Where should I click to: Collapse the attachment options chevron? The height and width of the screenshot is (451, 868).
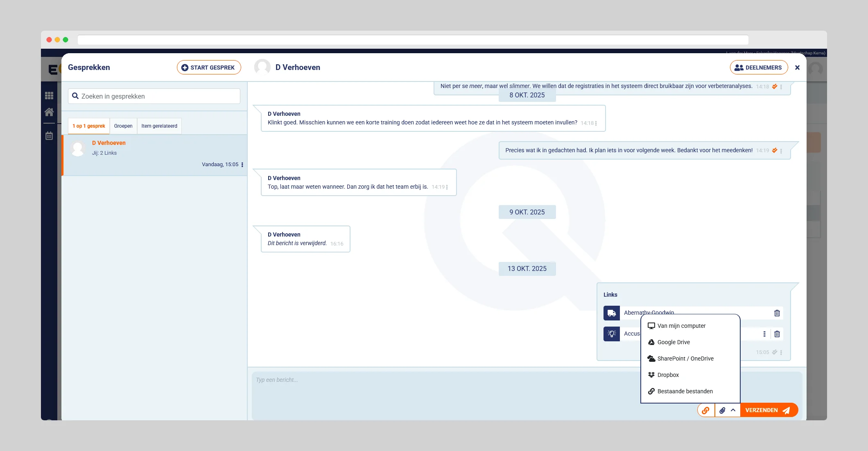733,410
